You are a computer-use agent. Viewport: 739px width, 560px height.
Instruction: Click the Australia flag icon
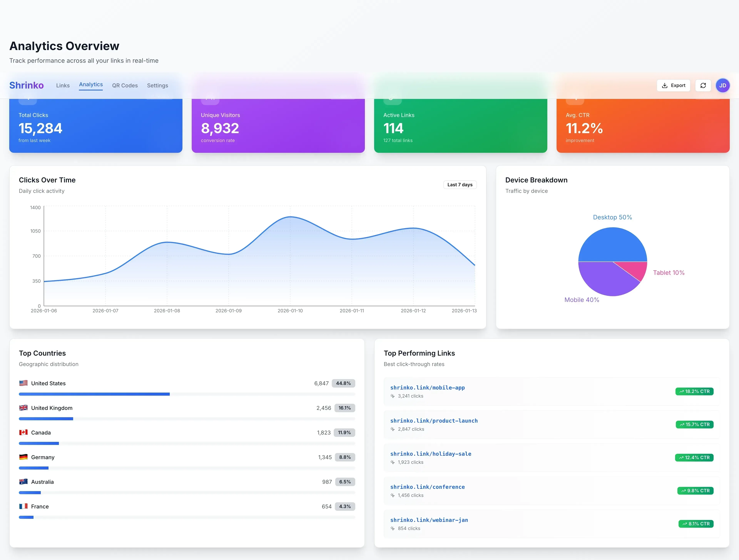coord(23,481)
